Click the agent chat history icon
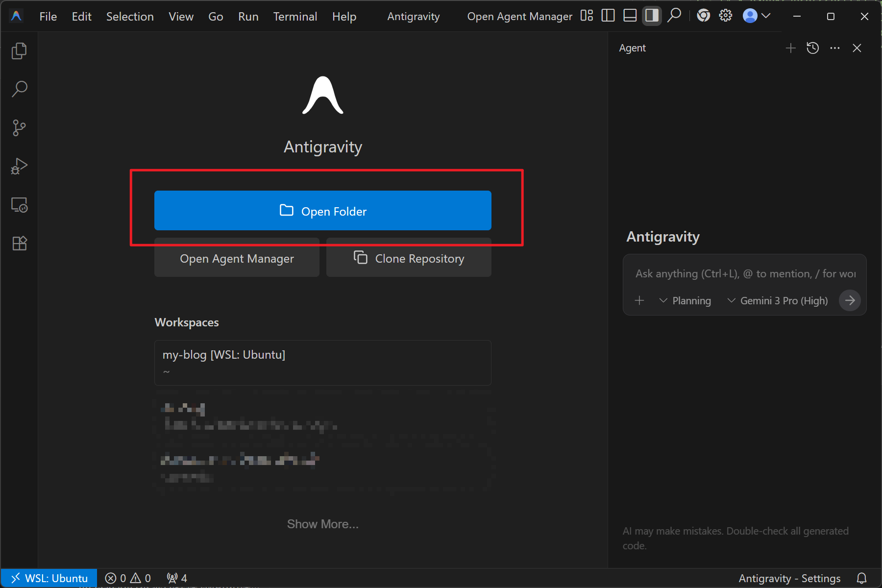This screenshot has width=882, height=588. tap(812, 48)
